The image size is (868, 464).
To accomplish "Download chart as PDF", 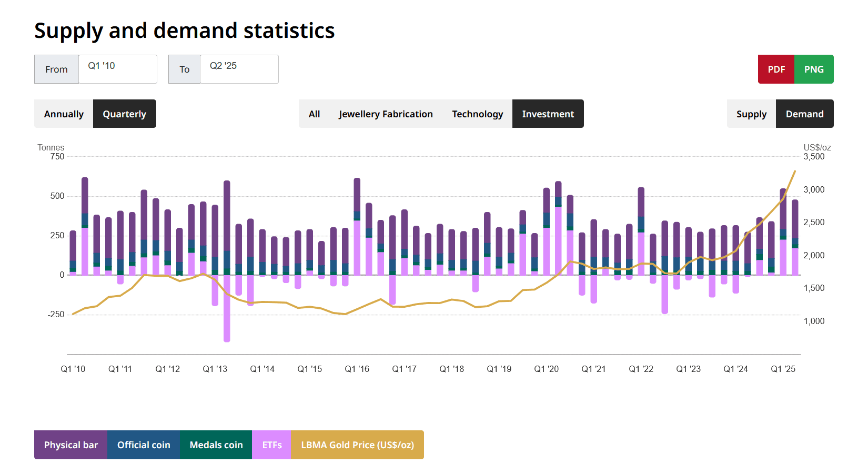I will pyautogui.click(x=776, y=69).
